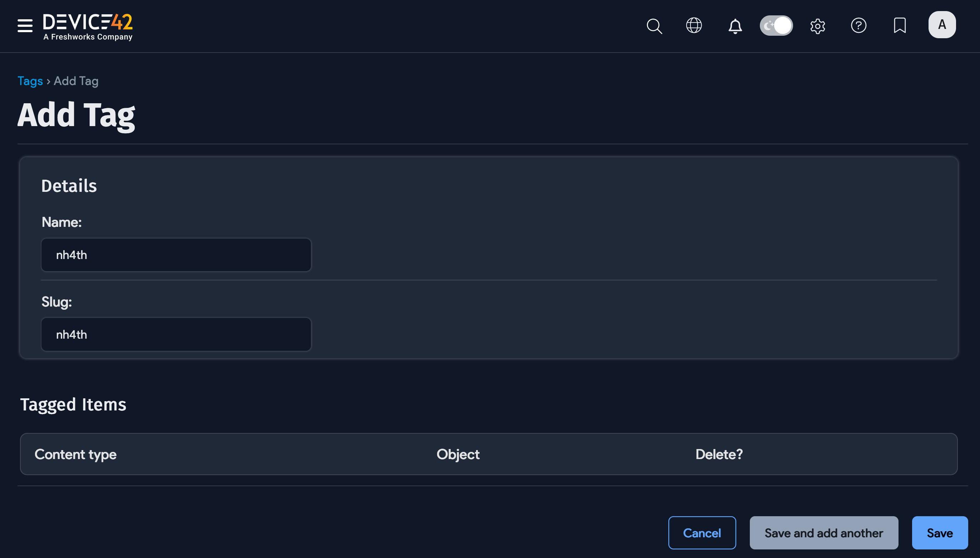Click the Content type column header
The height and width of the screenshot is (558, 980).
(75, 454)
